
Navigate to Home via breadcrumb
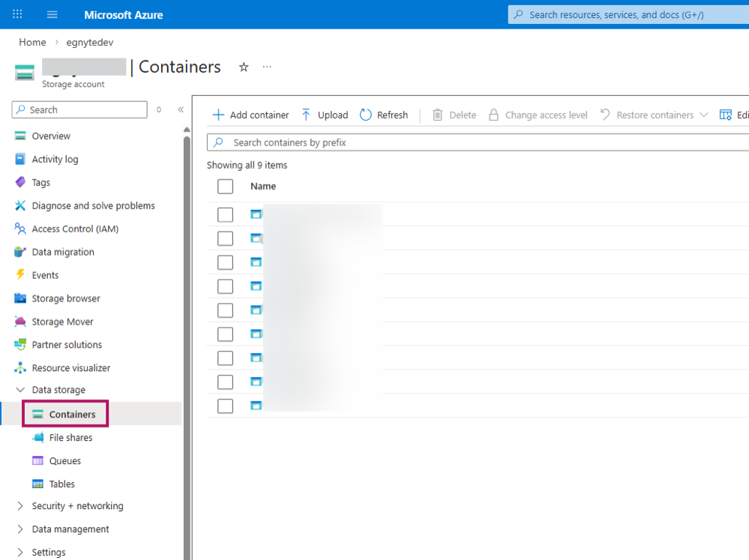click(x=32, y=42)
